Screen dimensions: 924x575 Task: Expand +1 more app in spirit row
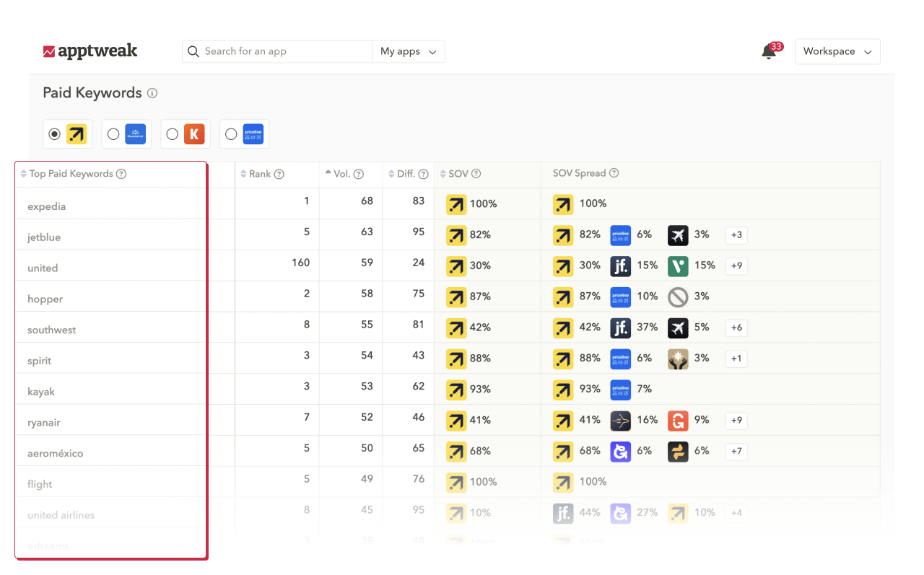click(x=736, y=359)
